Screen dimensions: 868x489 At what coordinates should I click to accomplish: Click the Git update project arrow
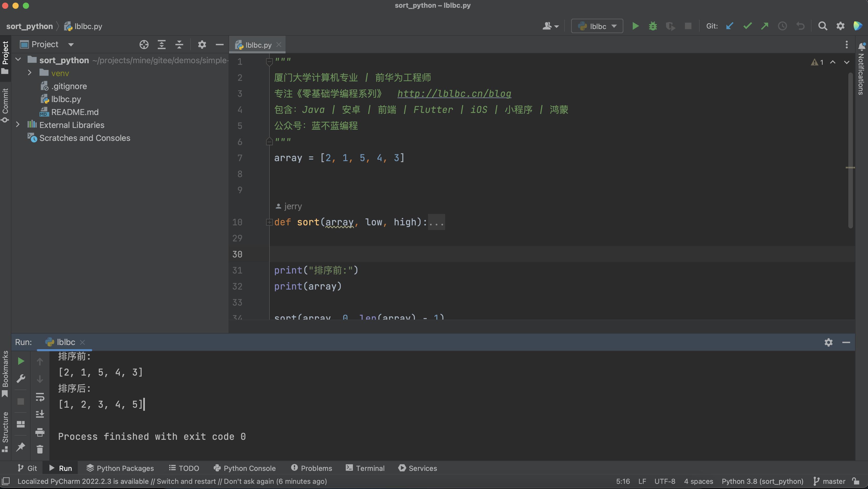coord(730,26)
